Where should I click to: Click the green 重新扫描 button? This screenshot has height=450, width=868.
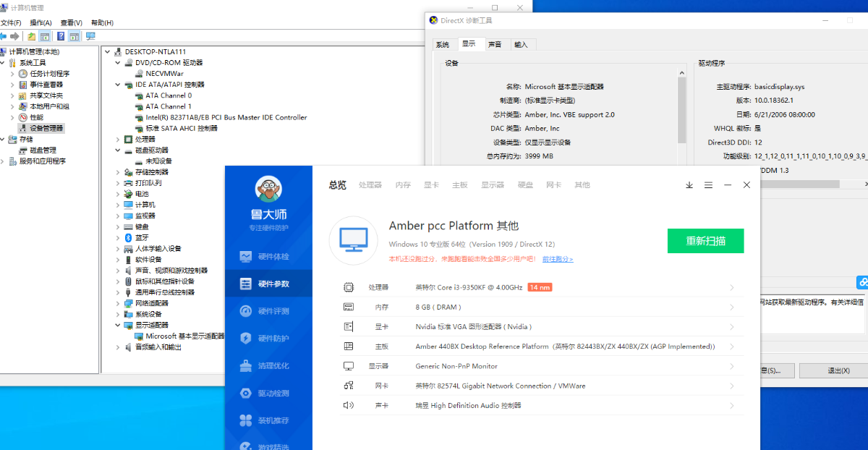705,241
